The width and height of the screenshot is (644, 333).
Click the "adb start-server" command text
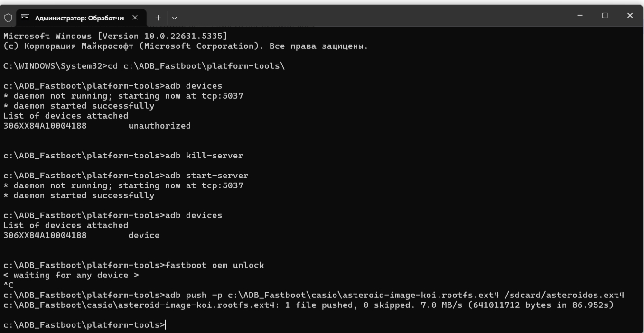point(206,176)
